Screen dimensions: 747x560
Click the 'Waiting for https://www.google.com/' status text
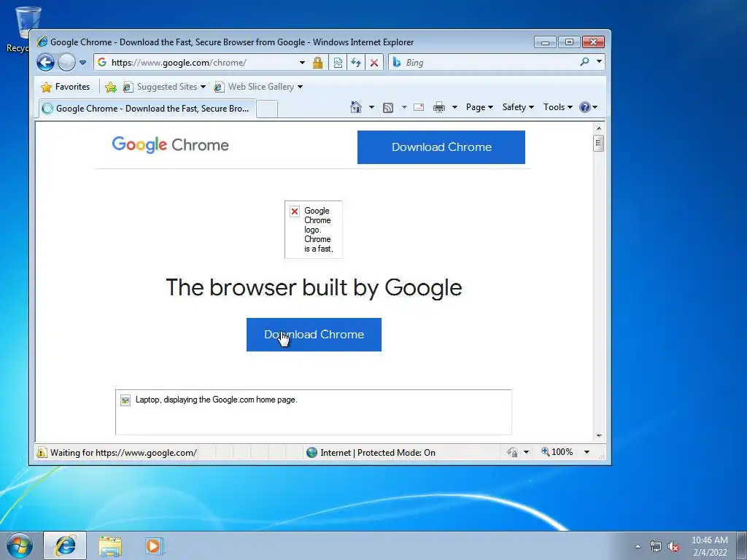click(x=123, y=452)
